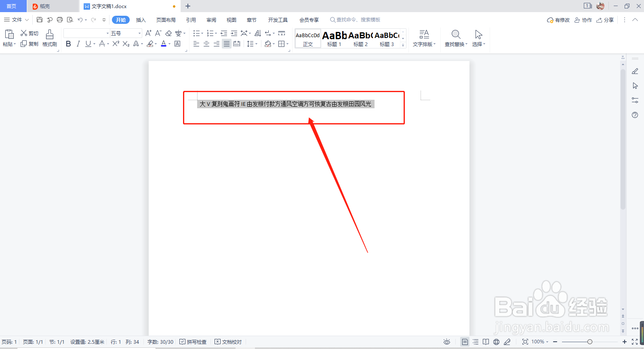
Task: Open the 100% zoom level dropdown
Action: 540,342
